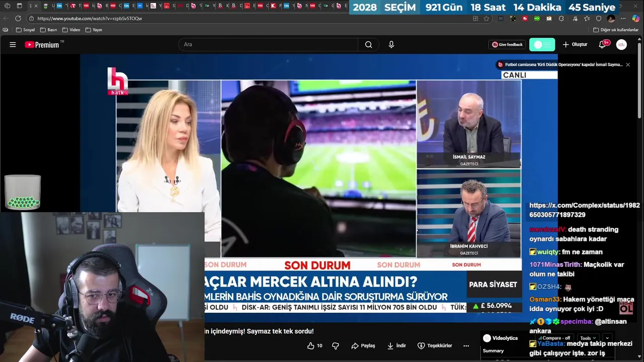Open the 'Diğer sık kullanılanlar' bookmarks folder
The height and width of the screenshot is (362, 644).
click(x=616, y=30)
